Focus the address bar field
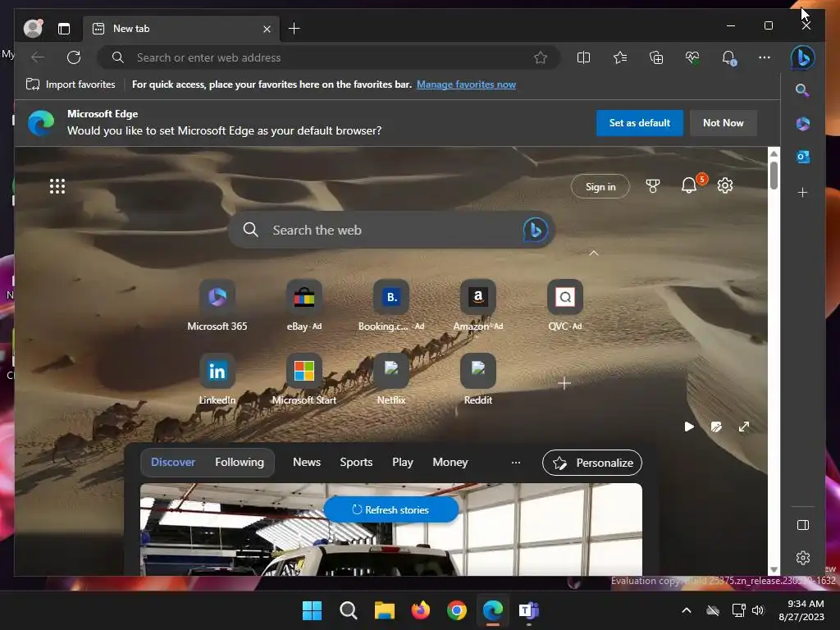 (328, 57)
